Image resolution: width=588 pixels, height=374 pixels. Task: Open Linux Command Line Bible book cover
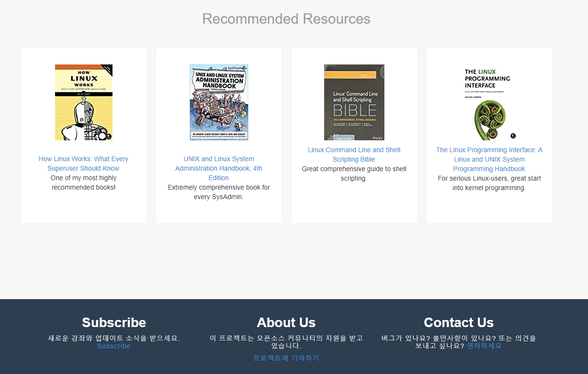coord(354,102)
